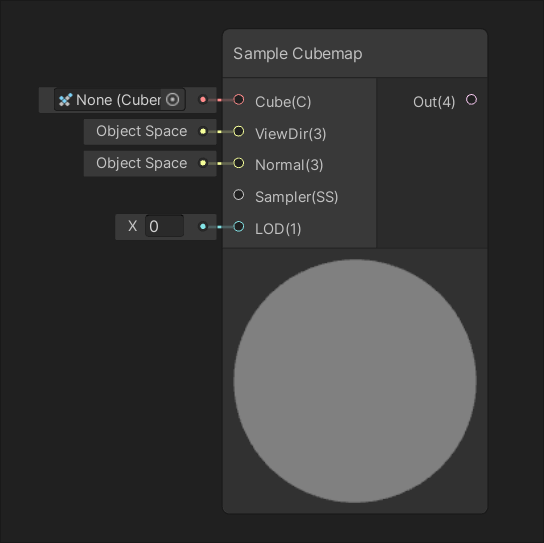Click the gray sphere preview

tap(355, 381)
